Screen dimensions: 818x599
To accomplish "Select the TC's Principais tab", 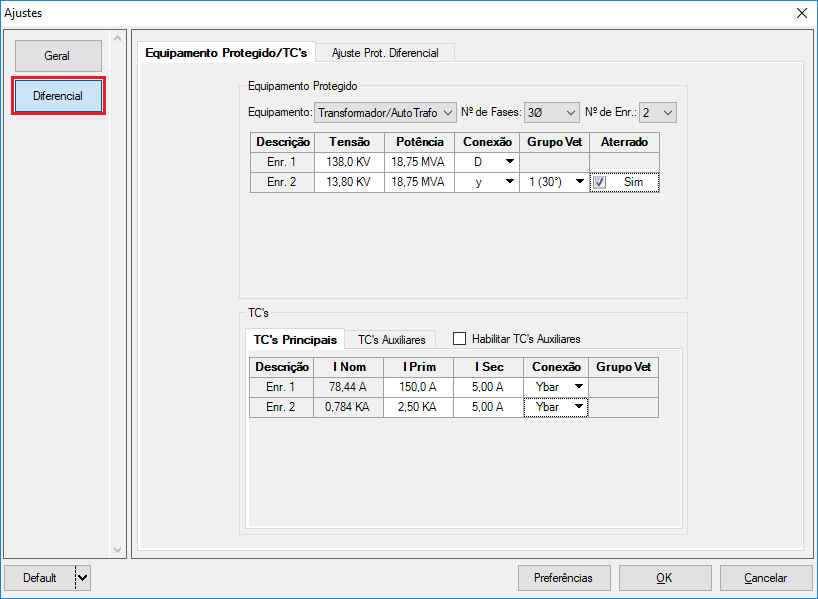I will pos(294,339).
